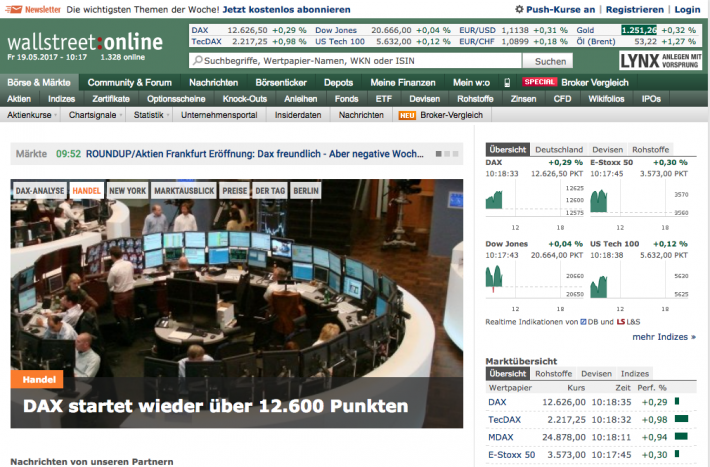The width and height of the screenshot is (710, 467).
Task: Select the first news ticker dot
Action: pyautogui.click(x=438, y=154)
